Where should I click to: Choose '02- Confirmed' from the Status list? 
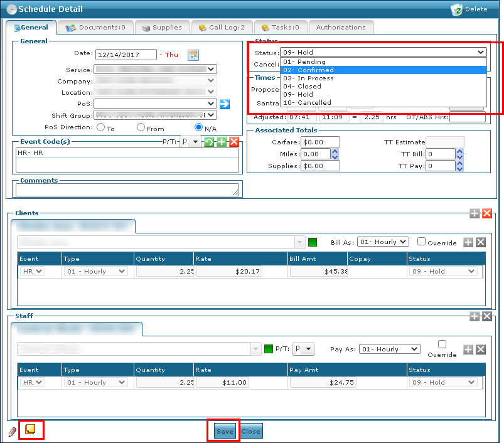(383, 70)
